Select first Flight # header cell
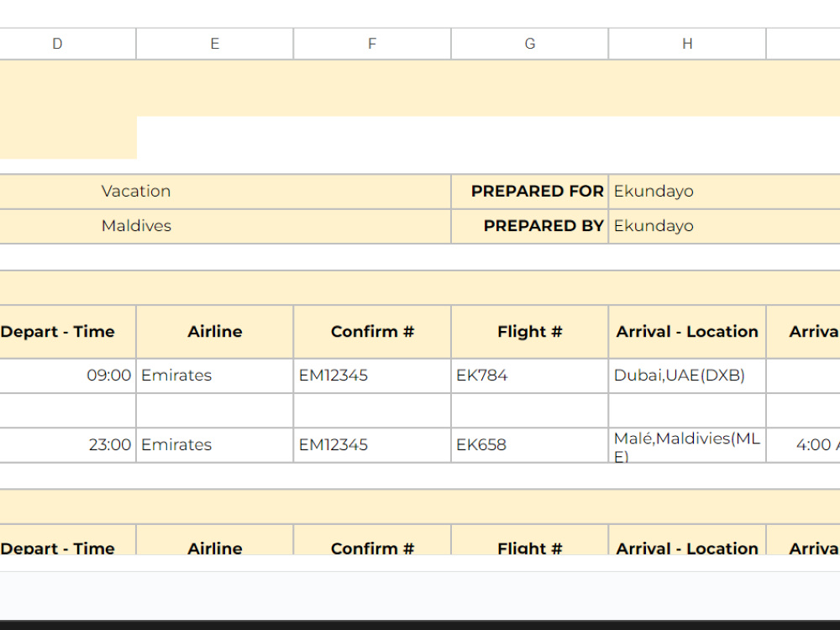This screenshot has width=840, height=630. pyautogui.click(x=530, y=332)
